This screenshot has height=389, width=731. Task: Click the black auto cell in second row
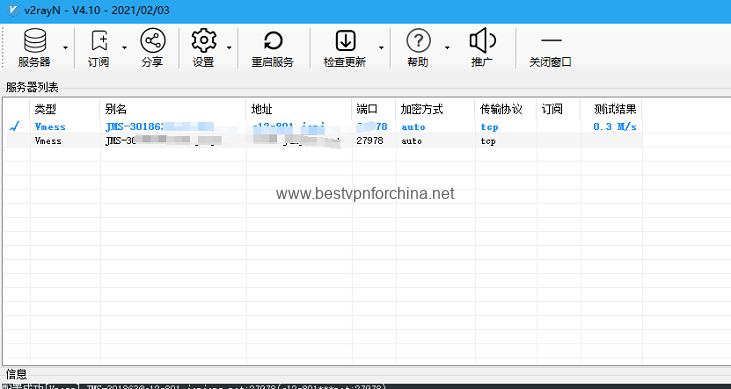coord(412,140)
